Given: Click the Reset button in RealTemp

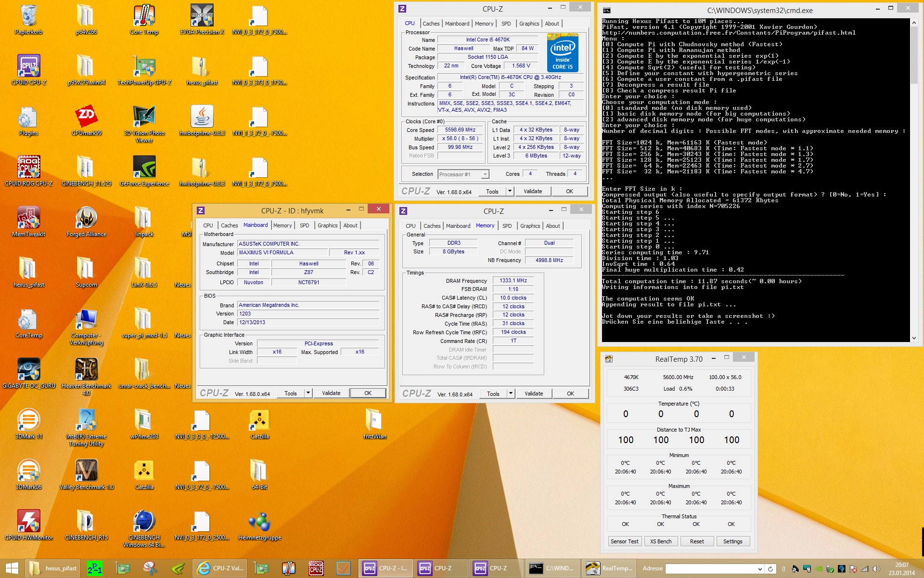Looking at the screenshot, I should pyautogui.click(x=697, y=541).
